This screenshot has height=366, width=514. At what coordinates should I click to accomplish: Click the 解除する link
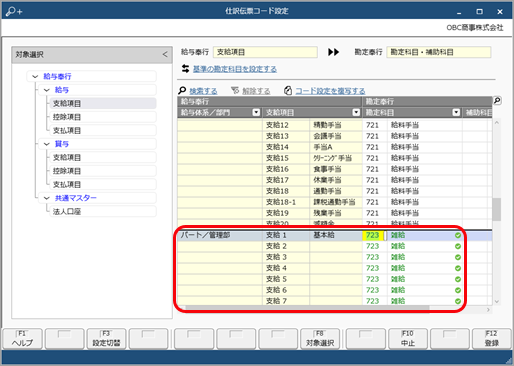click(x=256, y=91)
